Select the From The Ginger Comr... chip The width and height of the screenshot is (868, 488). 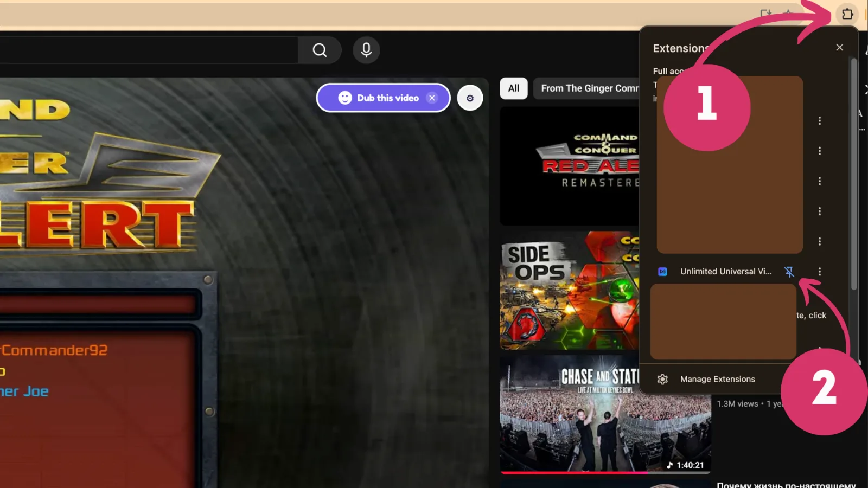[x=586, y=88]
